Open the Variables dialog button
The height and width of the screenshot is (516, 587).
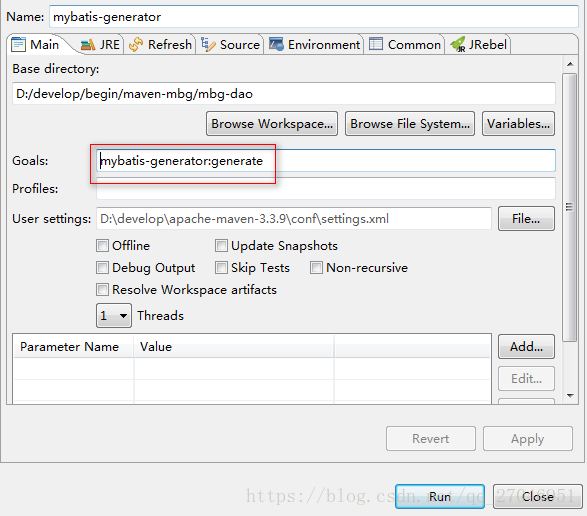pos(518,124)
